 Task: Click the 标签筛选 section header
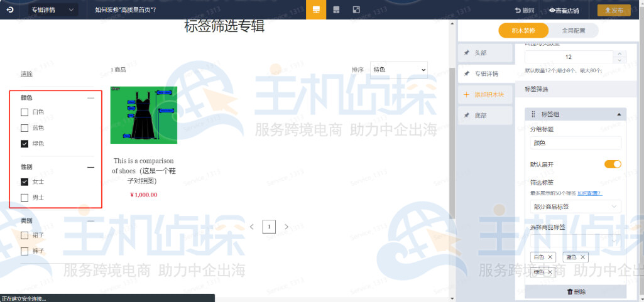(537, 89)
